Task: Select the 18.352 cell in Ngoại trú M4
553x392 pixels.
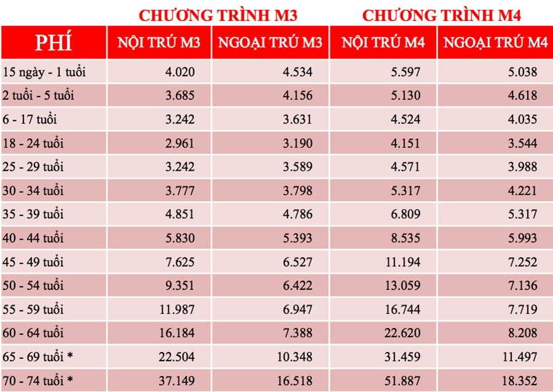Action: click(x=519, y=381)
